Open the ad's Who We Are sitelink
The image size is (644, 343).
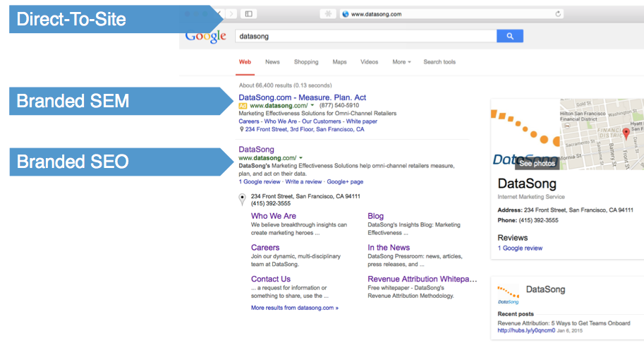[281, 121]
